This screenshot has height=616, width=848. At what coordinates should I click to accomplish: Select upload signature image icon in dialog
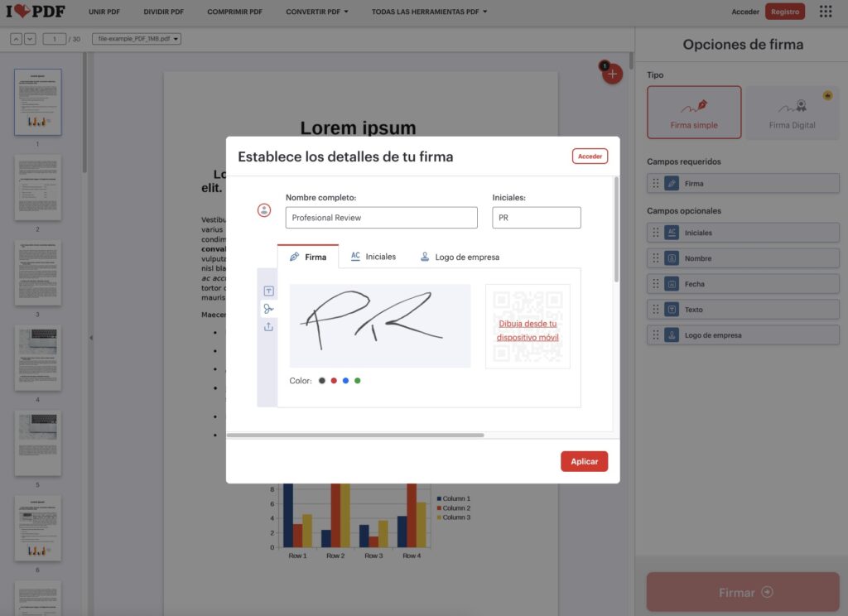click(x=269, y=327)
